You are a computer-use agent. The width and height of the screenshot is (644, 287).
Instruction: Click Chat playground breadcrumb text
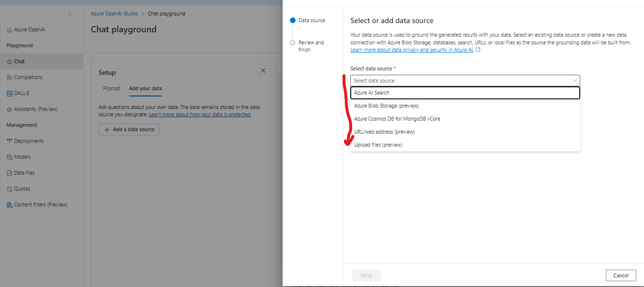coord(167,14)
